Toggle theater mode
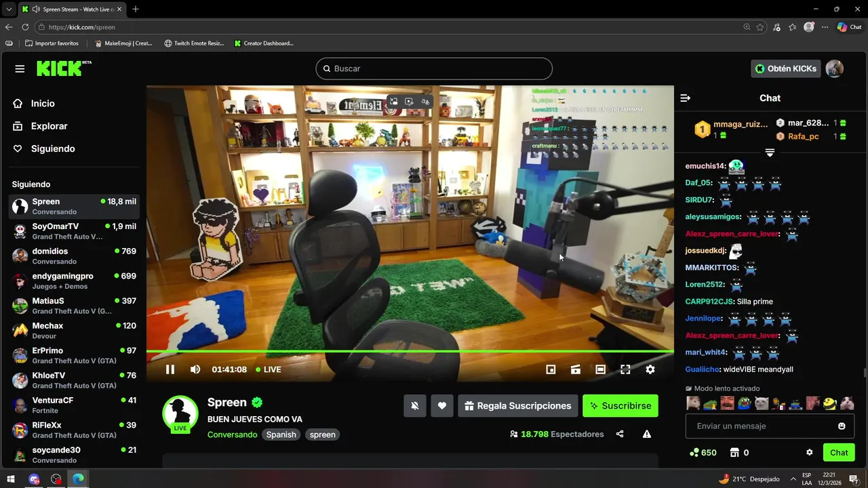Image resolution: width=868 pixels, height=488 pixels. point(600,369)
